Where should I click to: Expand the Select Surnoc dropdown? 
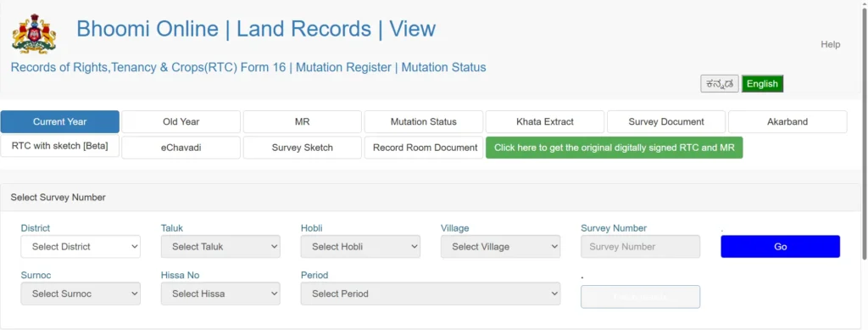click(x=81, y=294)
